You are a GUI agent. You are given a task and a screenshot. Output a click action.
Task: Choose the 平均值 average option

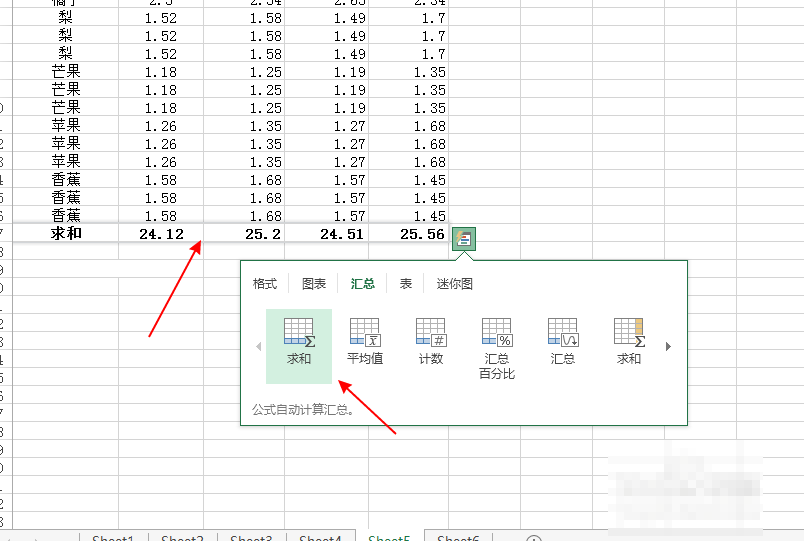click(x=365, y=341)
